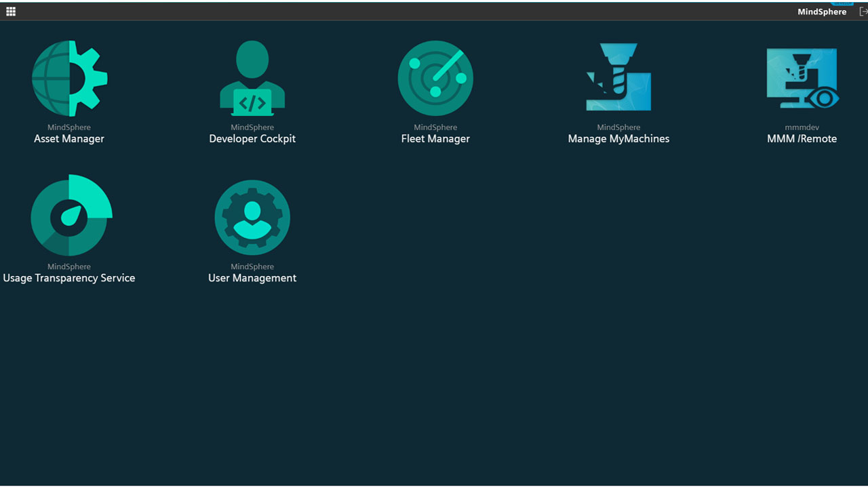Click the blue Developer badge in header

[842, 3]
